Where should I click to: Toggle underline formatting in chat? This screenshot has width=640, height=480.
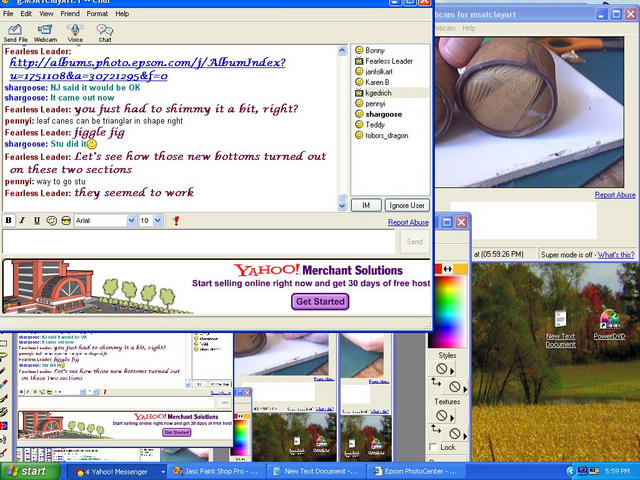pos(36,221)
